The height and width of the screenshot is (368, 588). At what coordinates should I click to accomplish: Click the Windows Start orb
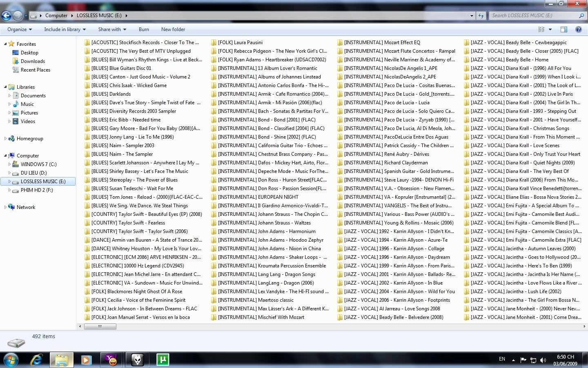[11, 360]
